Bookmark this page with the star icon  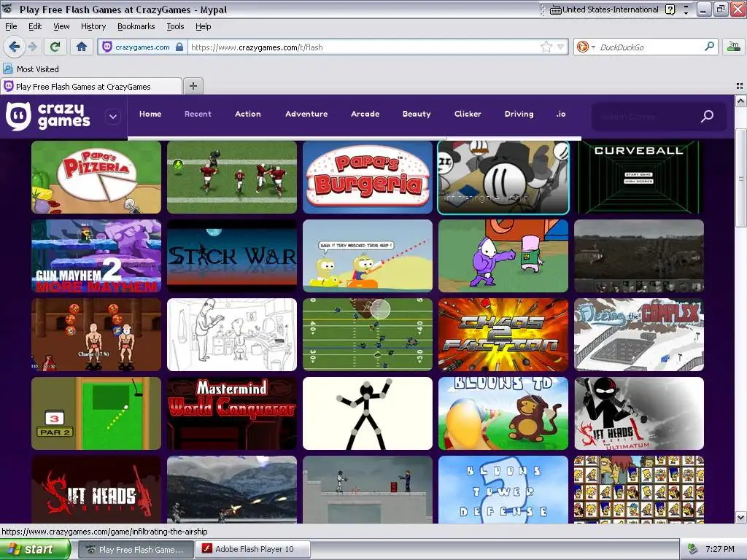546,47
